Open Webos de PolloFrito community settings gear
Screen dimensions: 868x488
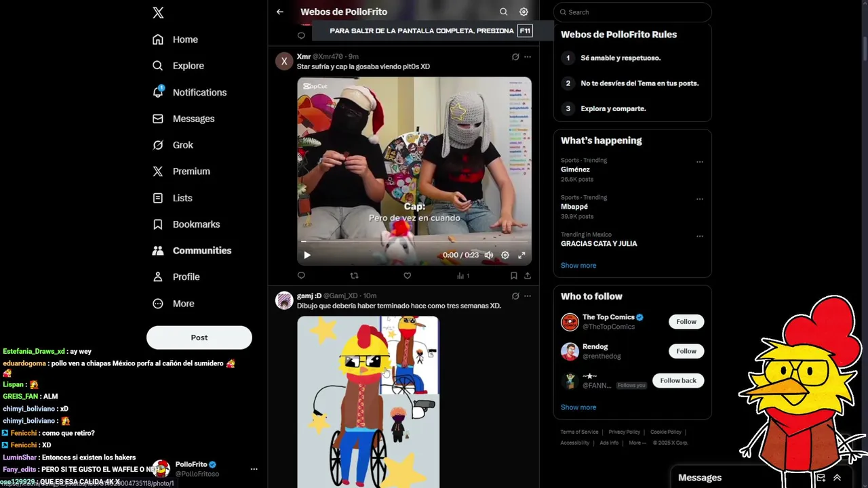point(524,12)
